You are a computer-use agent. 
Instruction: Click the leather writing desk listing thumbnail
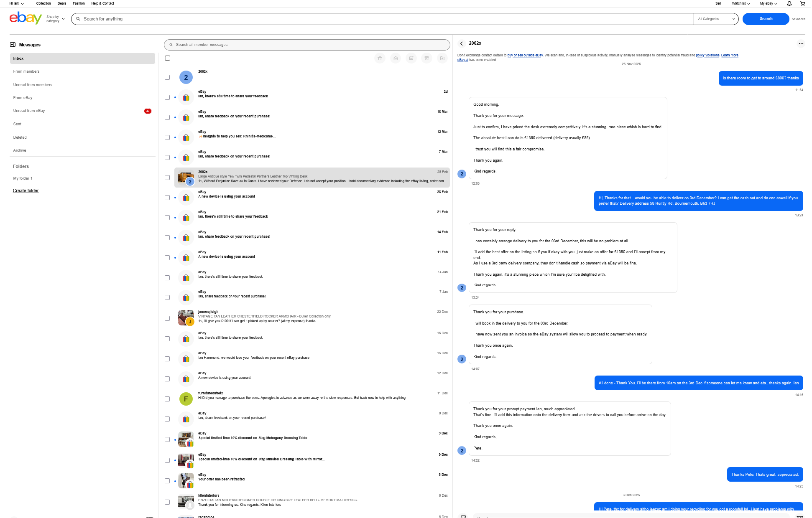(x=186, y=178)
